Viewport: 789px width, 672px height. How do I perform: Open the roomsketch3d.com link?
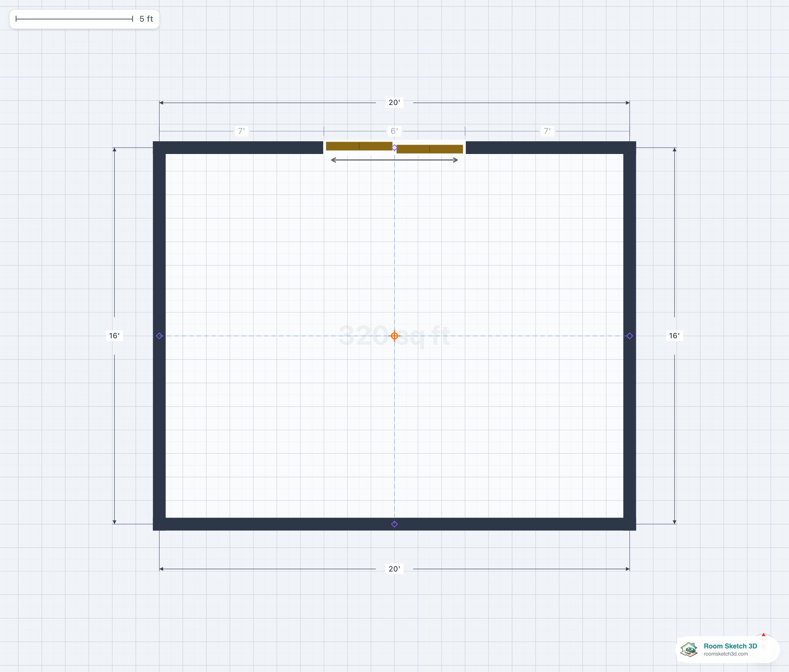coord(726,654)
